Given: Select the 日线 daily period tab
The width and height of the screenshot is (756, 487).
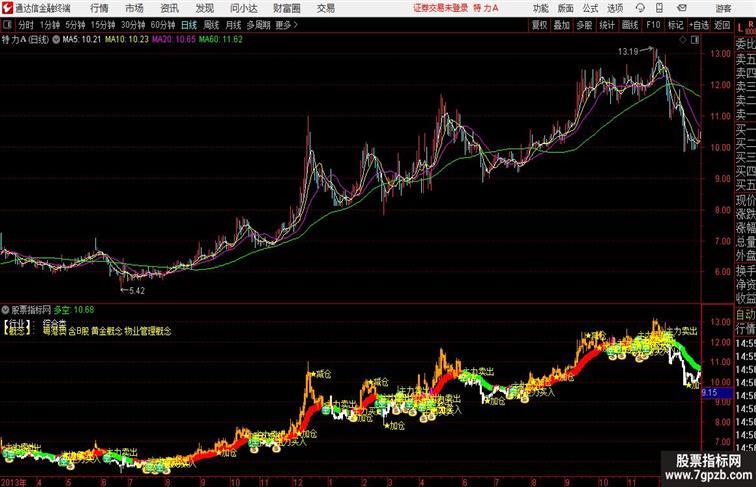Looking at the screenshot, I should pyautogui.click(x=189, y=25).
